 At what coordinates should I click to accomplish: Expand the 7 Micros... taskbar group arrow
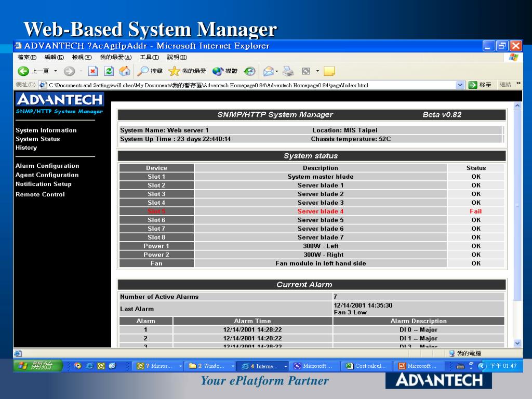(180, 366)
